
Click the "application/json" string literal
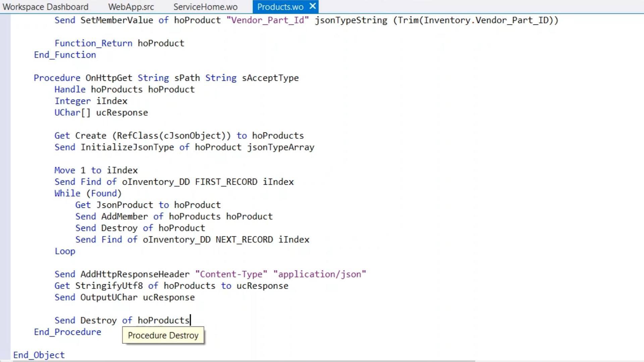tap(319, 274)
